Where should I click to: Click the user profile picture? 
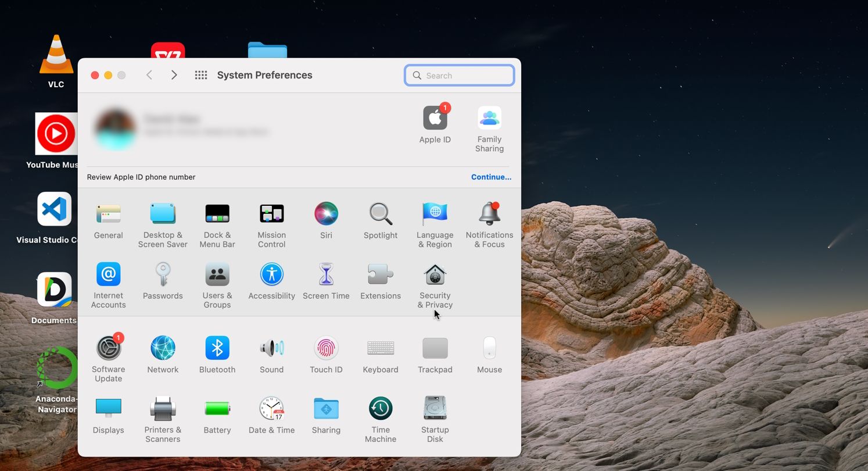(x=116, y=129)
